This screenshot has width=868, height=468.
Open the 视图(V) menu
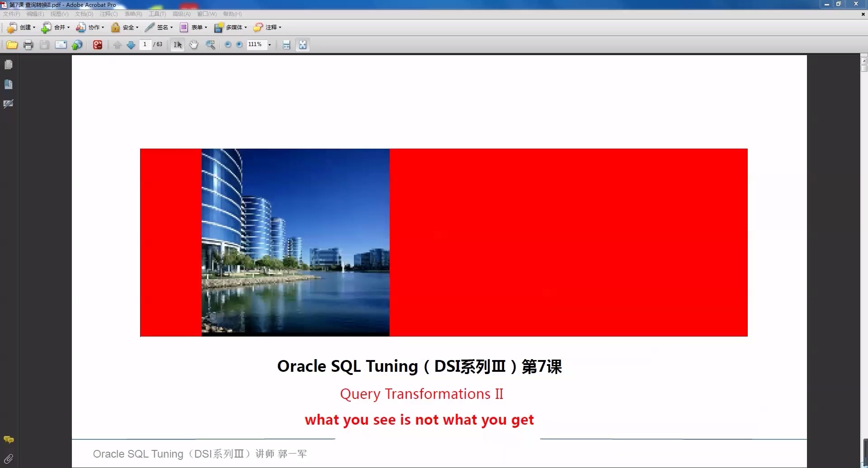click(59, 14)
